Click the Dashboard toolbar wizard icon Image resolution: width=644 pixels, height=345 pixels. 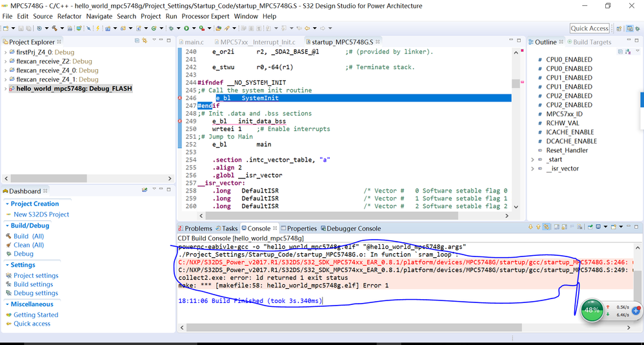tap(145, 189)
